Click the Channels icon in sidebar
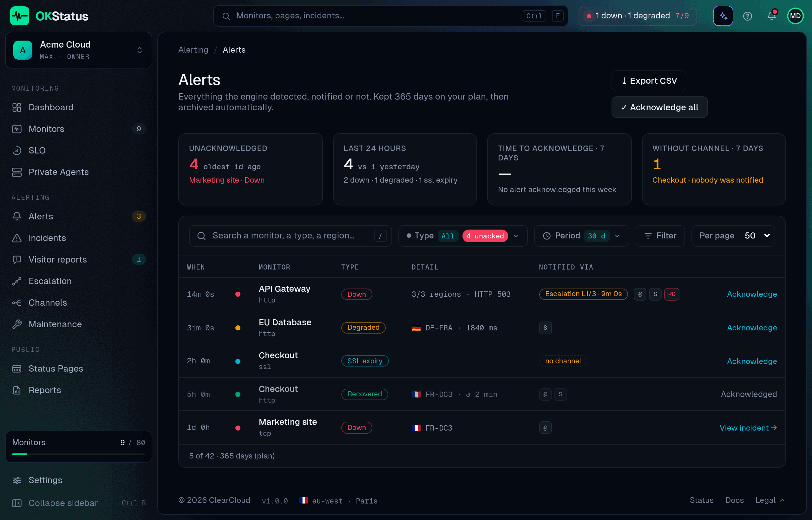The height and width of the screenshot is (520, 812). click(17, 302)
